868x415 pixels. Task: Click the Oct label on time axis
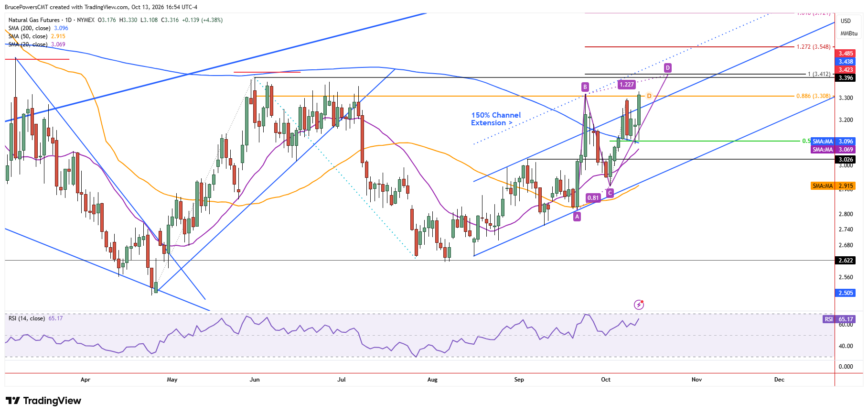tap(606, 380)
